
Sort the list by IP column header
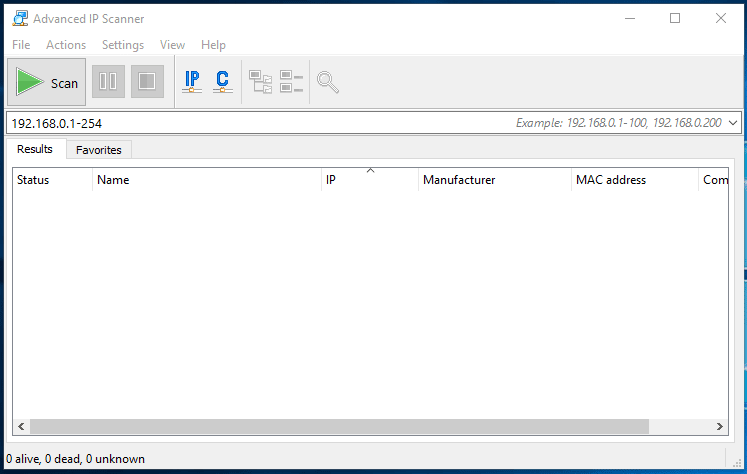pyautogui.click(x=369, y=180)
